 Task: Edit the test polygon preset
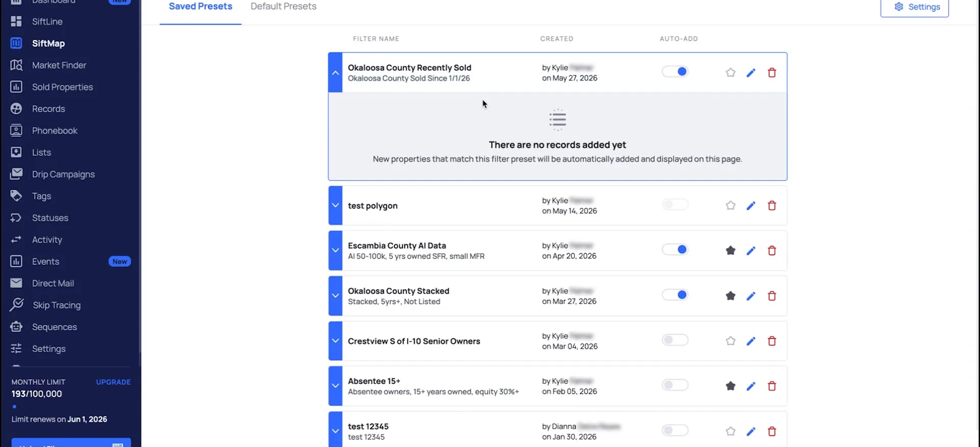(751, 206)
